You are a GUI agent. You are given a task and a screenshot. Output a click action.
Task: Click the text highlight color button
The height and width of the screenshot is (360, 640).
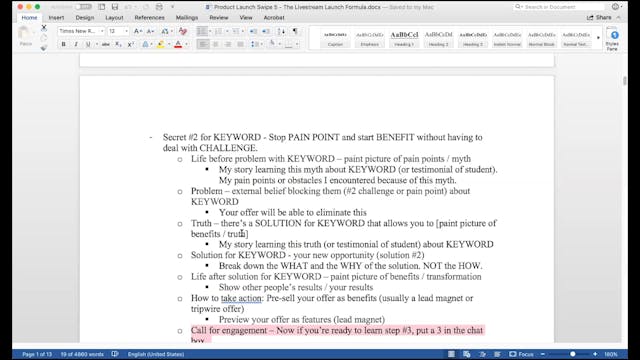pos(160,44)
